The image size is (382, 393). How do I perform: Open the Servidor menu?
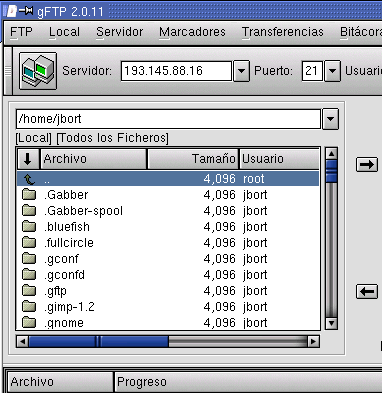(119, 32)
